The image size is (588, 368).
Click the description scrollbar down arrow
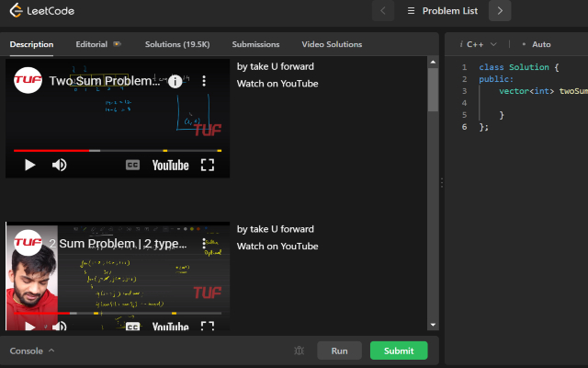click(x=433, y=325)
